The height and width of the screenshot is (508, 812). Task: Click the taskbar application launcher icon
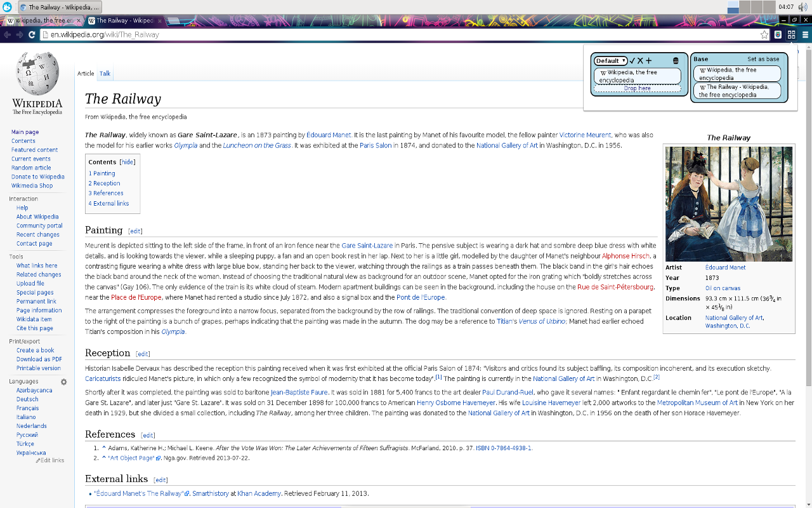[7, 7]
